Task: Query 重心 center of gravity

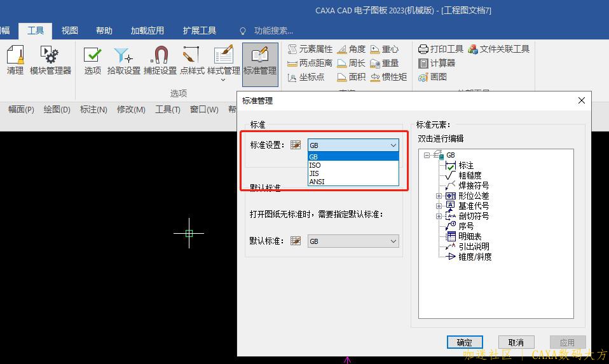Action: (385, 49)
